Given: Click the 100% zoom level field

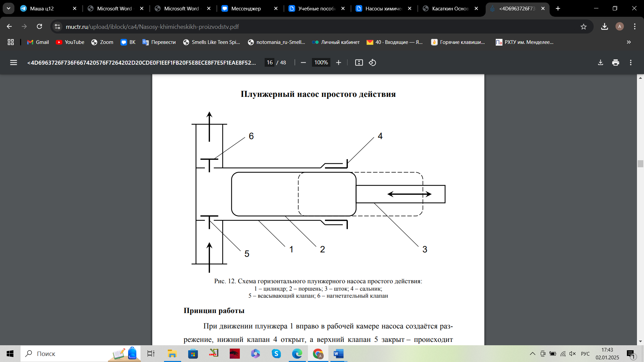Looking at the screenshot, I should tap(321, 62).
